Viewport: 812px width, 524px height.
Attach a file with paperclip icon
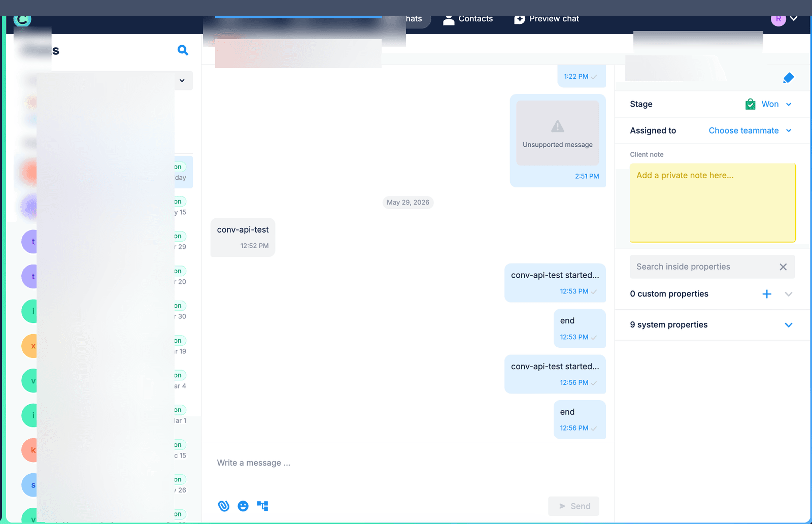[224, 506]
